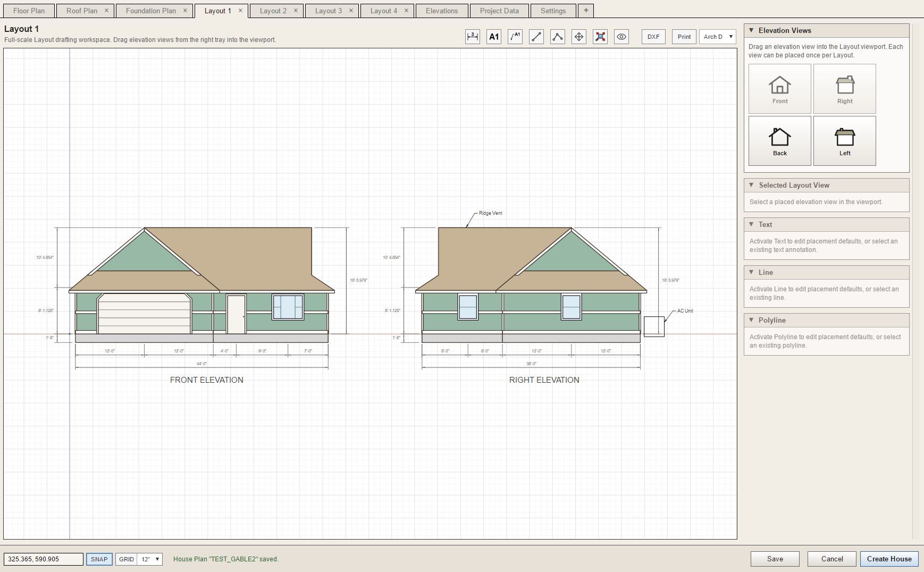Click the Create House button
Image resolution: width=924 pixels, height=572 pixels.
(889, 559)
